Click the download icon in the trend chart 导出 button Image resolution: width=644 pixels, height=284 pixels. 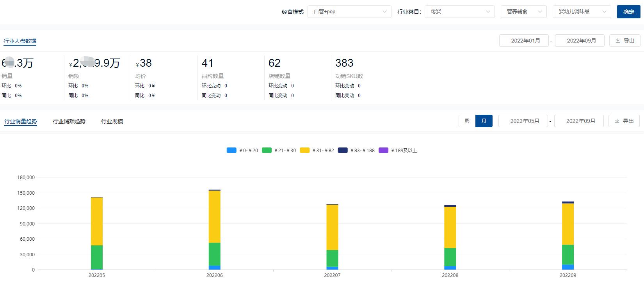coord(617,121)
